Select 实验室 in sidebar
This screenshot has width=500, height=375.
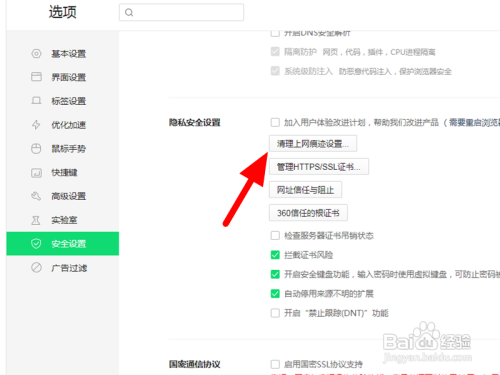coord(63,220)
